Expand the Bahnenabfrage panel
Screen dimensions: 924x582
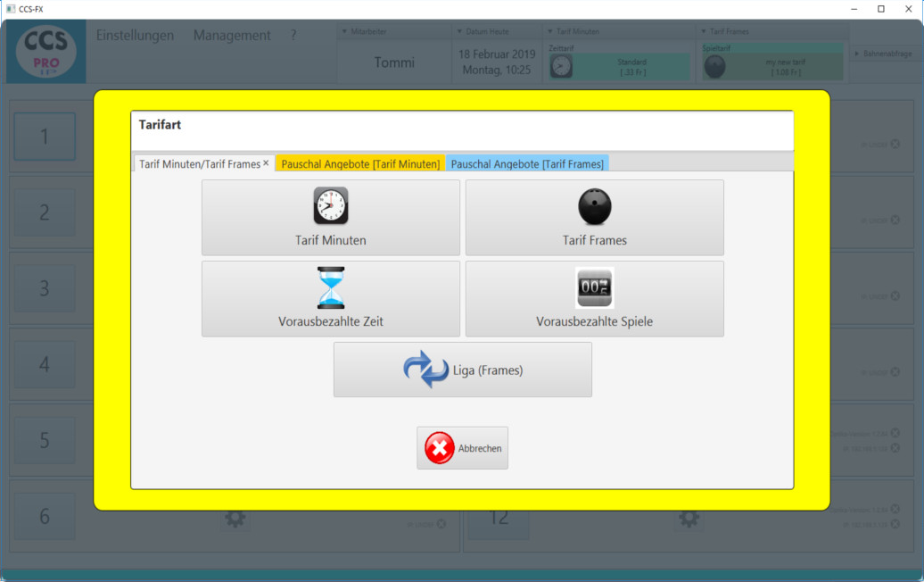click(x=858, y=54)
